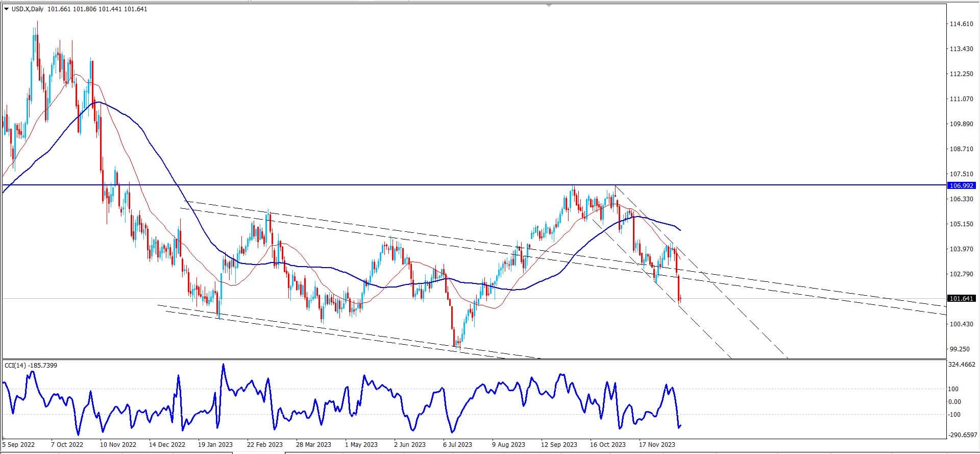Click the 102.790 price scale value
Image resolution: width=980 pixels, height=454 pixels.
[x=961, y=274]
